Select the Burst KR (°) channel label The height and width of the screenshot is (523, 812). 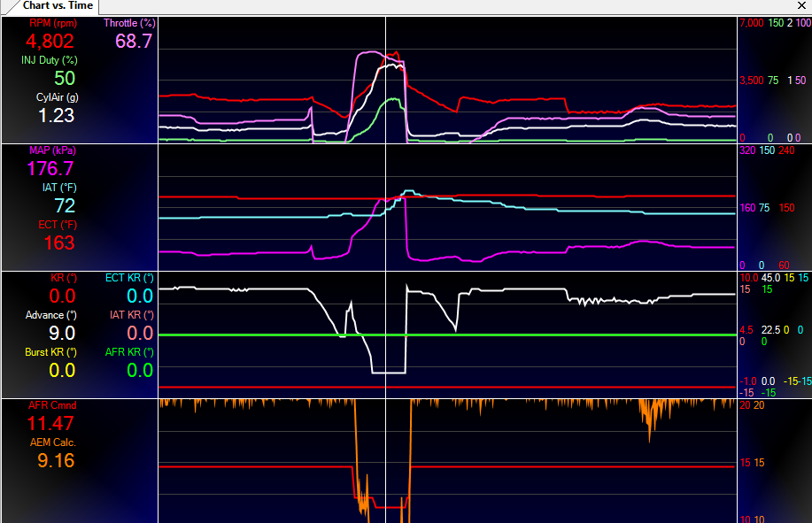[50, 352]
